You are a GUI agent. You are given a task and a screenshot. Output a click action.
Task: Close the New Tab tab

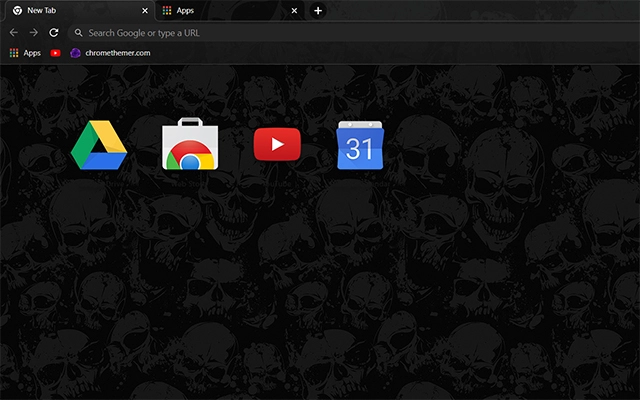coord(144,11)
